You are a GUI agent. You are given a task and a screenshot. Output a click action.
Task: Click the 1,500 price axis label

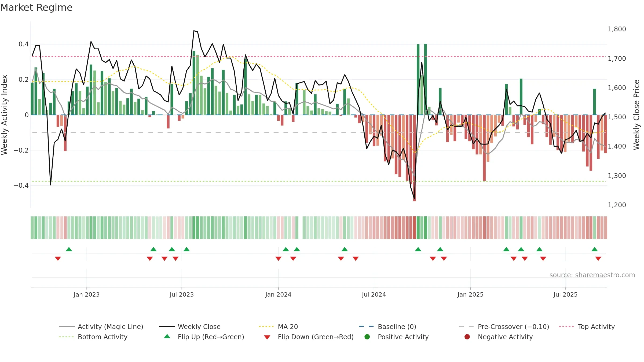pyautogui.click(x=617, y=117)
